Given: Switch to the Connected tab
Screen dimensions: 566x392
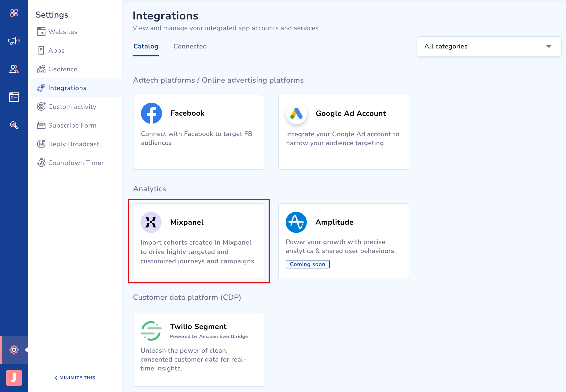Looking at the screenshot, I should point(190,46).
